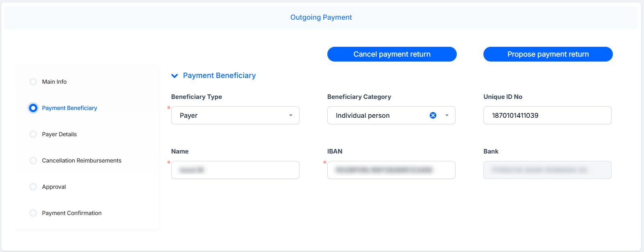The image size is (644, 252).
Task: Click Propose payment return button
Action: pos(548,54)
